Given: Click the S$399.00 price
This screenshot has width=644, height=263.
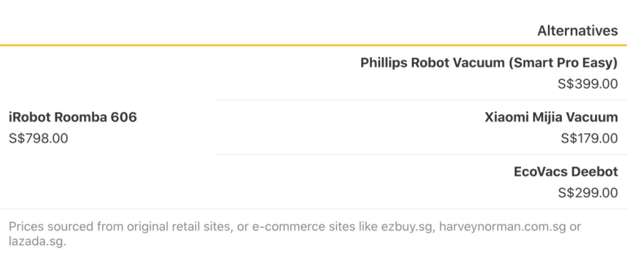Looking at the screenshot, I should point(588,84).
